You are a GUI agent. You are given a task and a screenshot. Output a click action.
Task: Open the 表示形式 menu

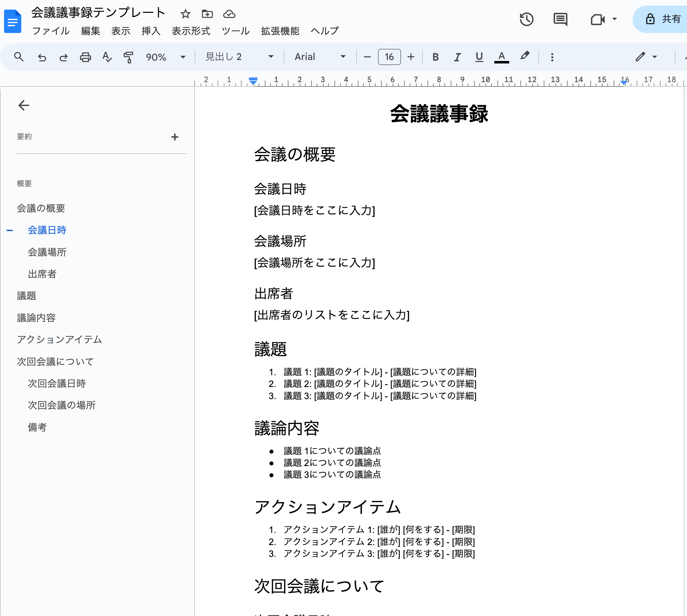click(x=191, y=31)
